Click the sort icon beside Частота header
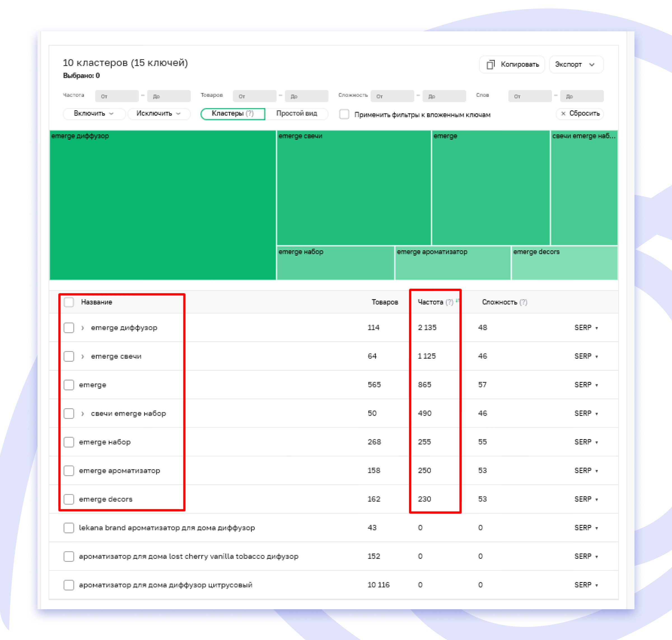This screenshot has height=640, width=672. click(x=458, y=300)
